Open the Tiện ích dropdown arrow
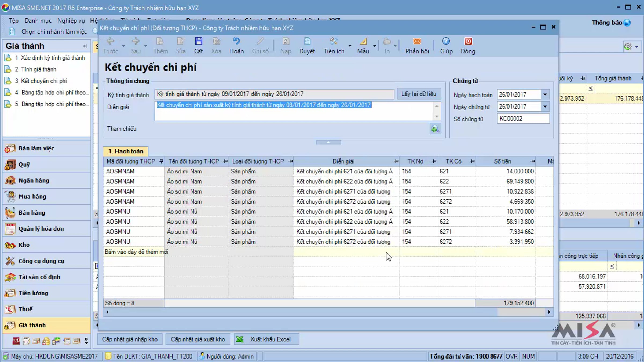The height and width of the screenshot is (362, 644). 350,46
